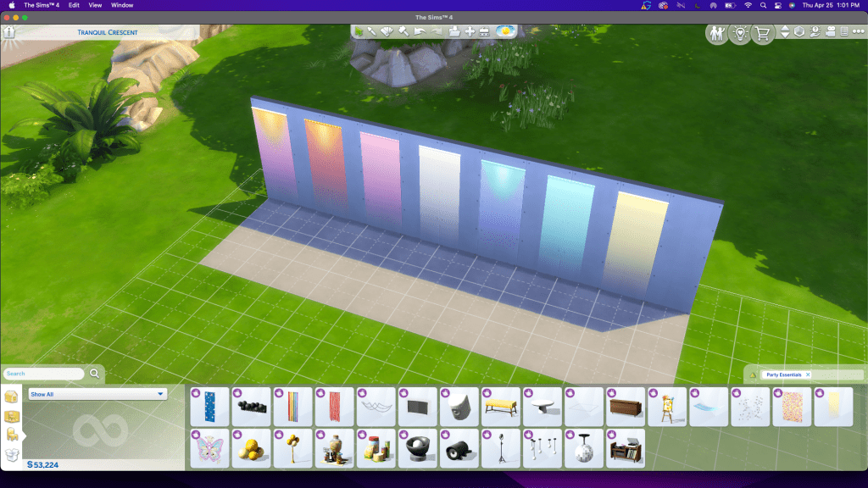The height and width of the screenshot is (488, 868).
Task: Toggle wall view cube icon
Action: point(800,32)
